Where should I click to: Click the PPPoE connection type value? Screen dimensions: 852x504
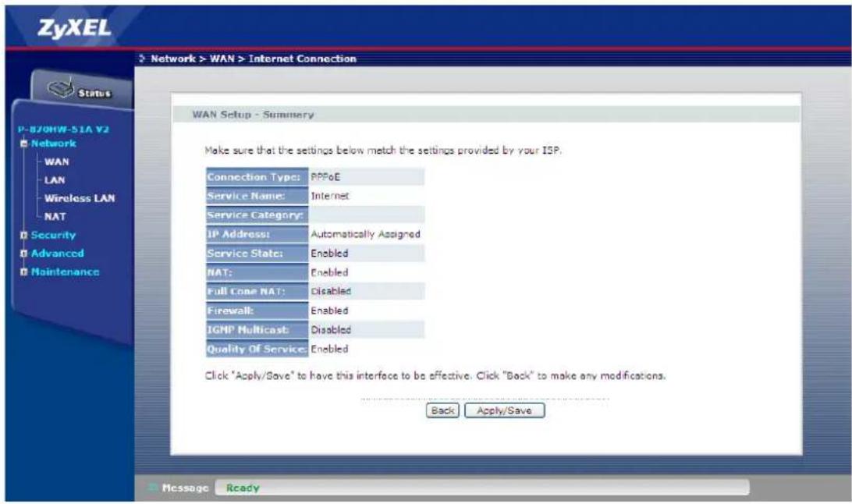(325, 177)
